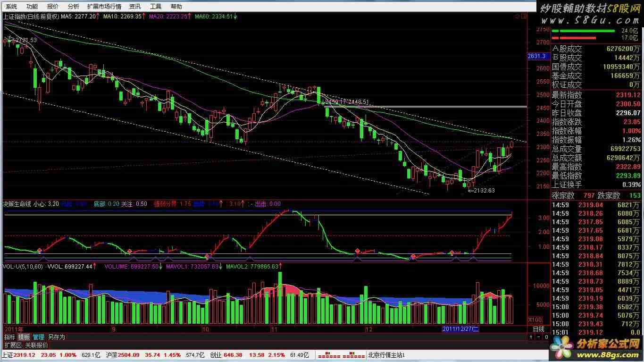Click the A股成交 row
The width and height of the screenshot is (644, 362).
point(597,49)
